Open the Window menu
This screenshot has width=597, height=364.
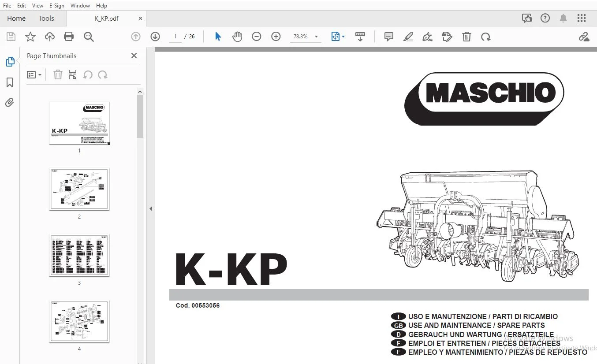(80, 5)
